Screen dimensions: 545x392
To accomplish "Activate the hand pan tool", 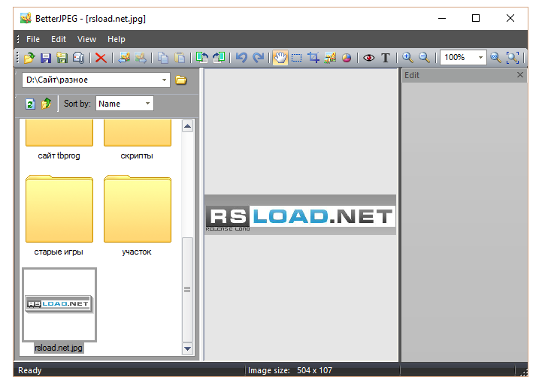I will tap(280, 57).
